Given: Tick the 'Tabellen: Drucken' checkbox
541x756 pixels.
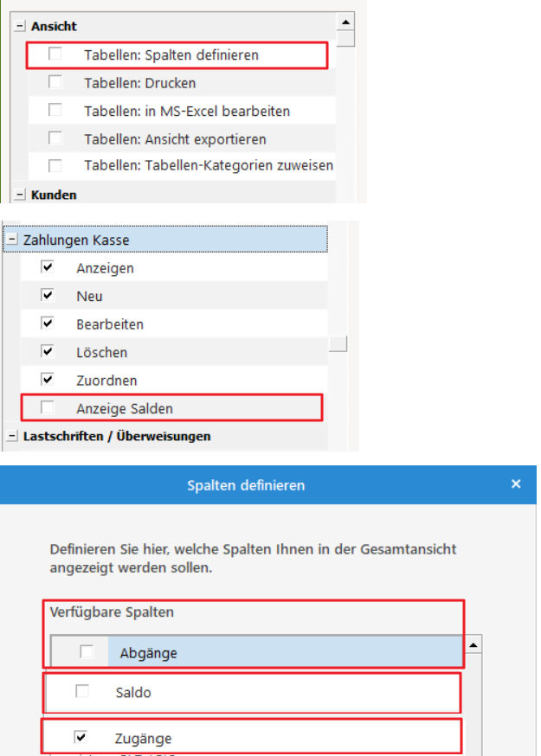Looking at the screenshot, I should pos(55,82).
